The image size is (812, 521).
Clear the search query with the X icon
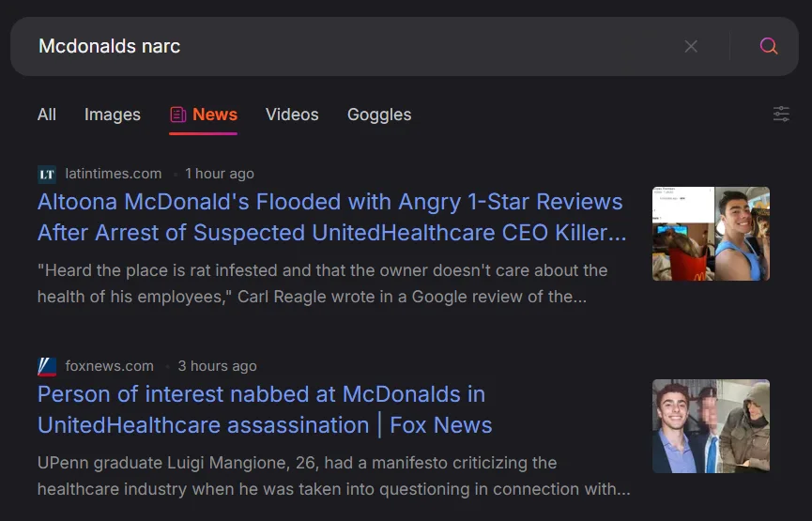click(691, 46)
